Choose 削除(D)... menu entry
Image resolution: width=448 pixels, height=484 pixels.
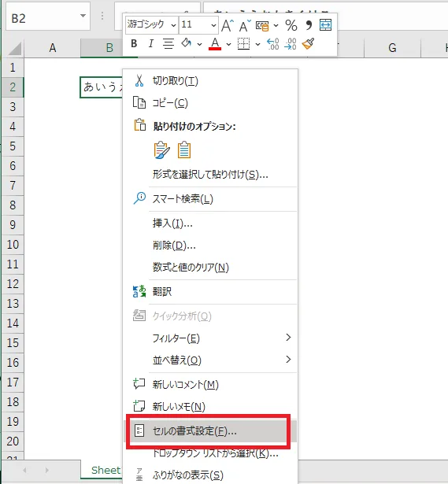point(210,246)
